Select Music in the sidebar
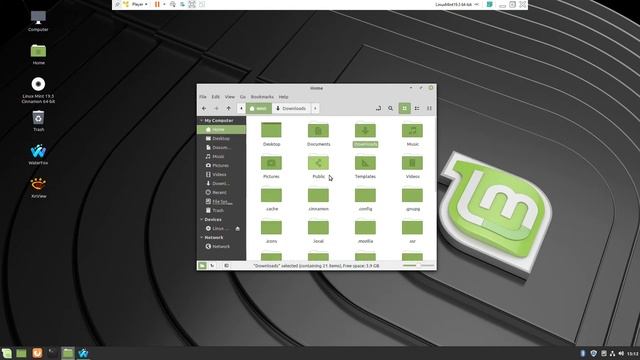640x360 pixels. 221,156
